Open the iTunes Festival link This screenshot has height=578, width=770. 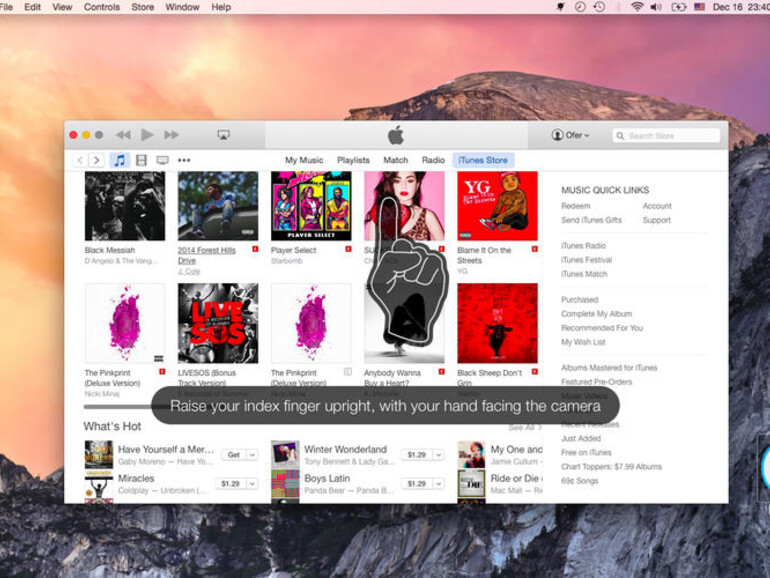pyautogui.click(x=586, y=260)
